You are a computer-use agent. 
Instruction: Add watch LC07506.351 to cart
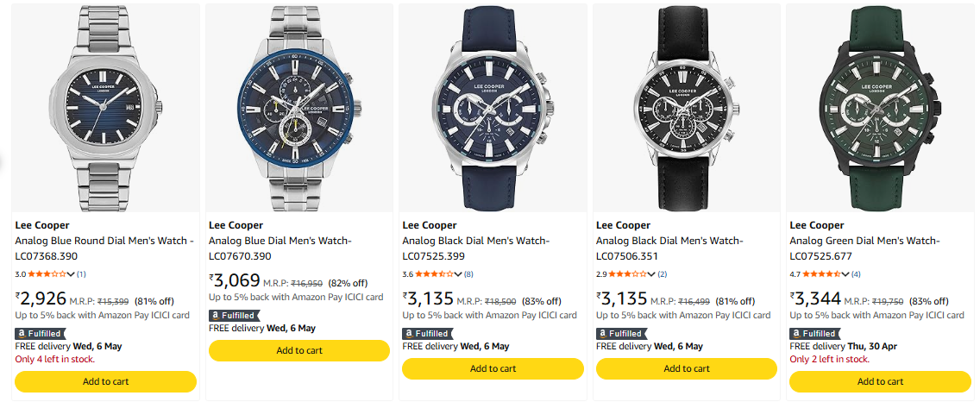[x=687, y=368]
